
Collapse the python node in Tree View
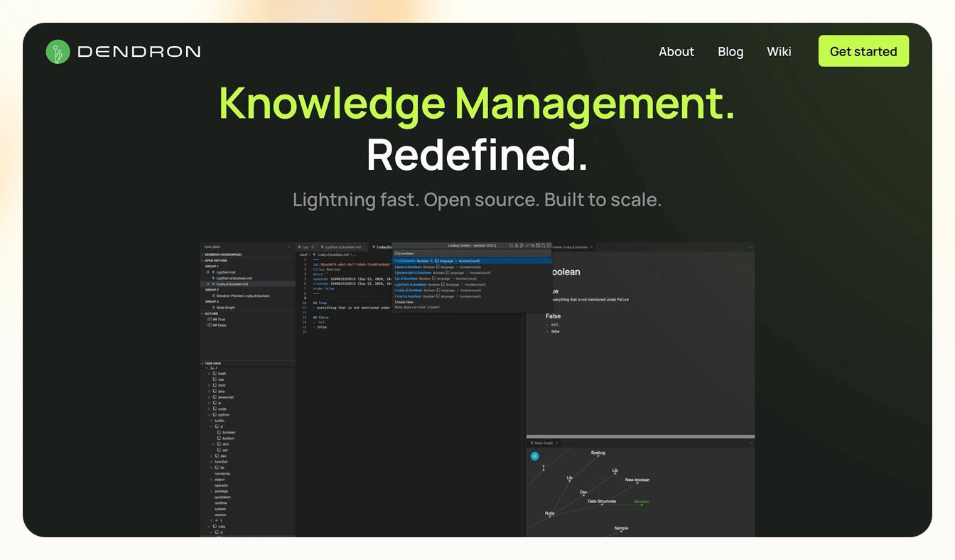tap(210, 414)
